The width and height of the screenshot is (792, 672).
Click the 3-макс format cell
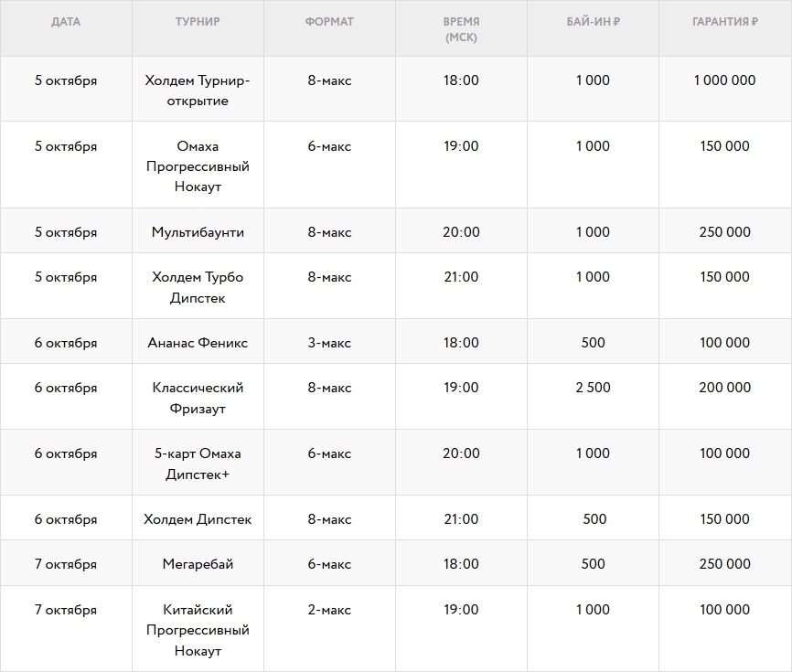[329, 343]
